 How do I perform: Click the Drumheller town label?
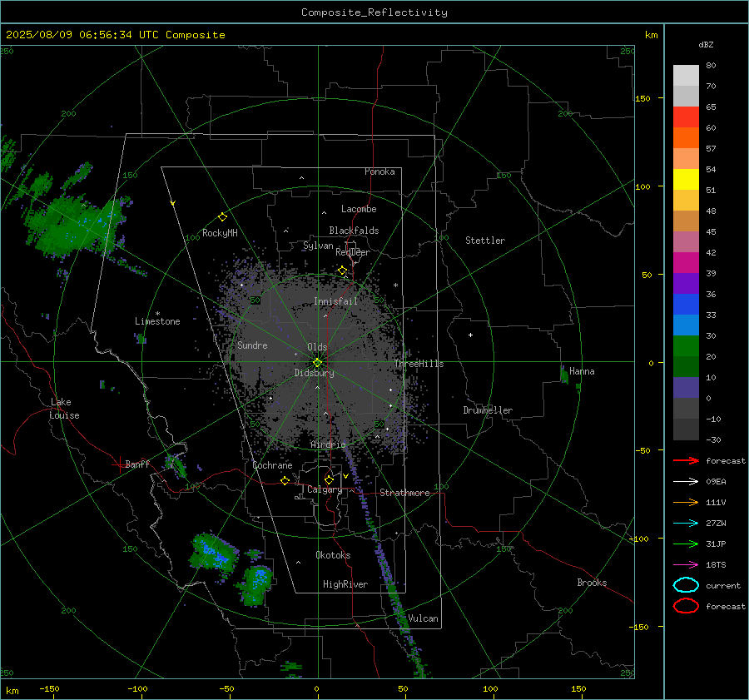[488, 410]
